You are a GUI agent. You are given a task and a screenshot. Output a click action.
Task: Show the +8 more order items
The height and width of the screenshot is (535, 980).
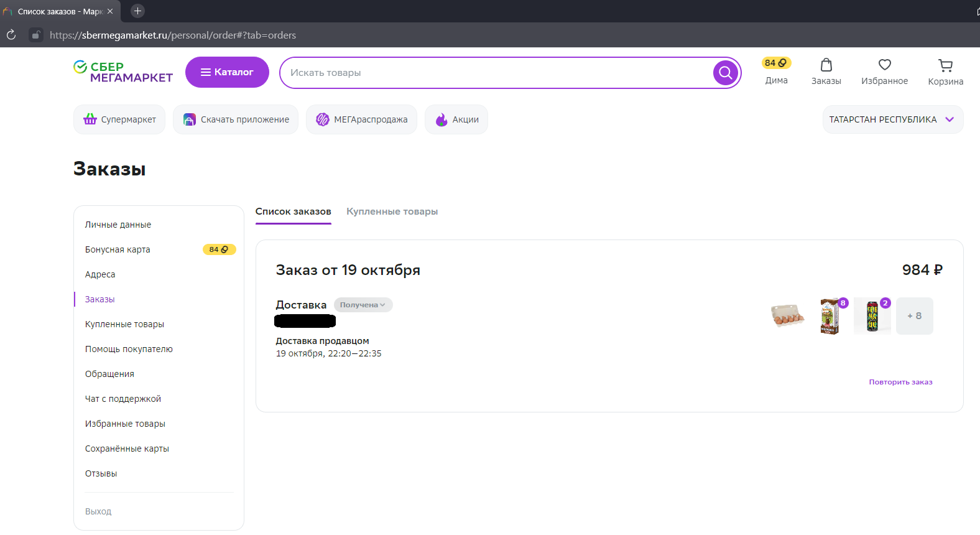[x=915, y=316]
